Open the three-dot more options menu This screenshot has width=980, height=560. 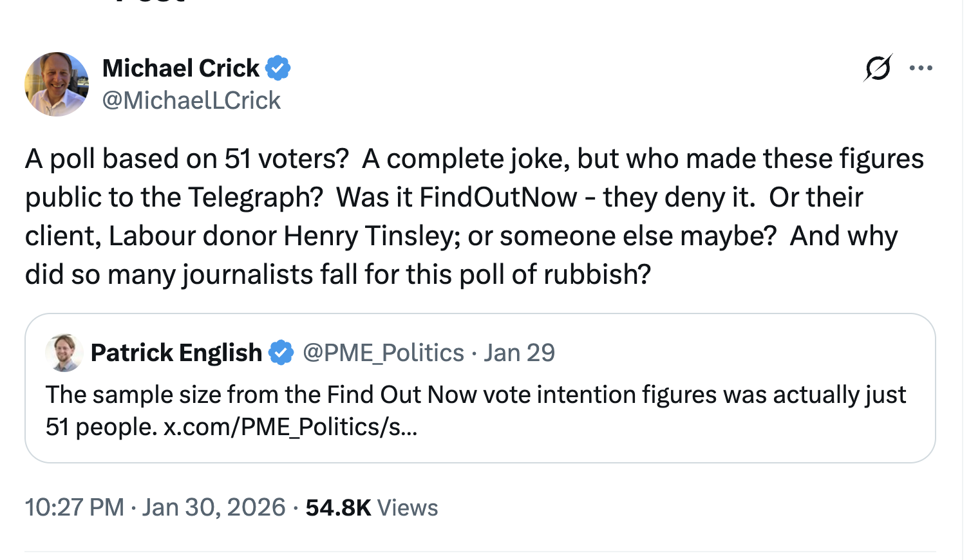point(921,68)
